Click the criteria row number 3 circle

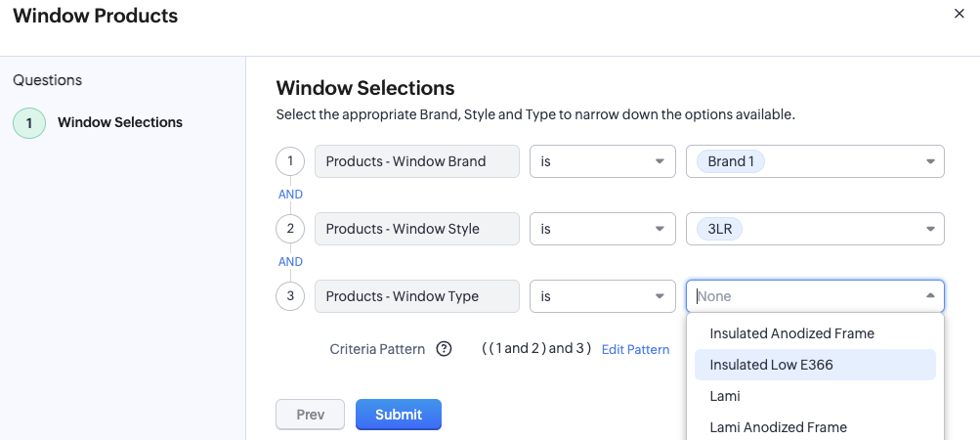[x=290, y=296]
